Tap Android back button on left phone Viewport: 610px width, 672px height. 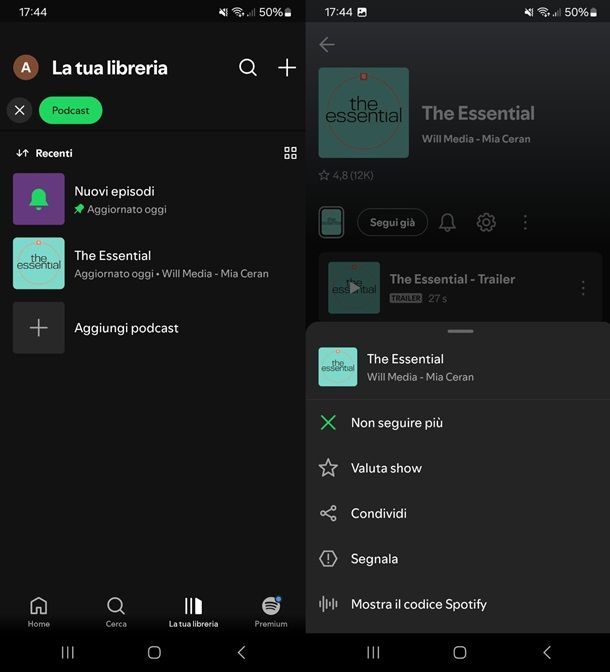[x=241, y=652]
